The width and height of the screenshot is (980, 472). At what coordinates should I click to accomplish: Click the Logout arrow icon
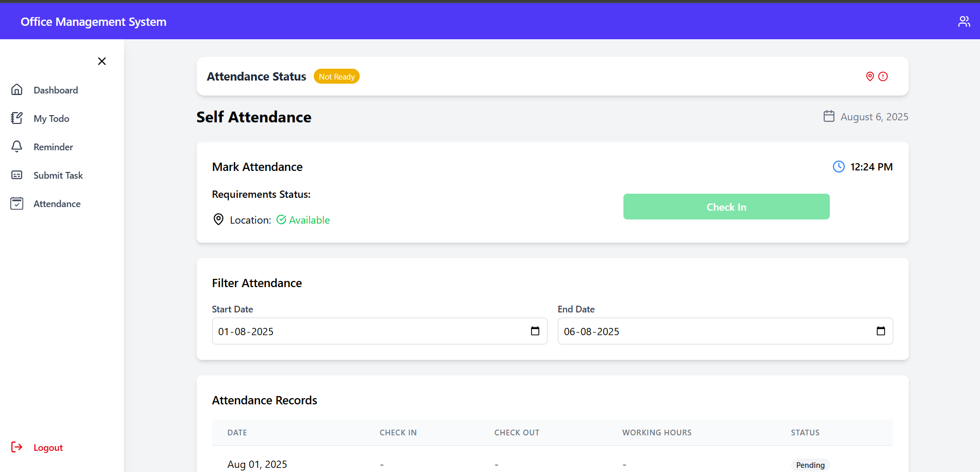(17, 447)
